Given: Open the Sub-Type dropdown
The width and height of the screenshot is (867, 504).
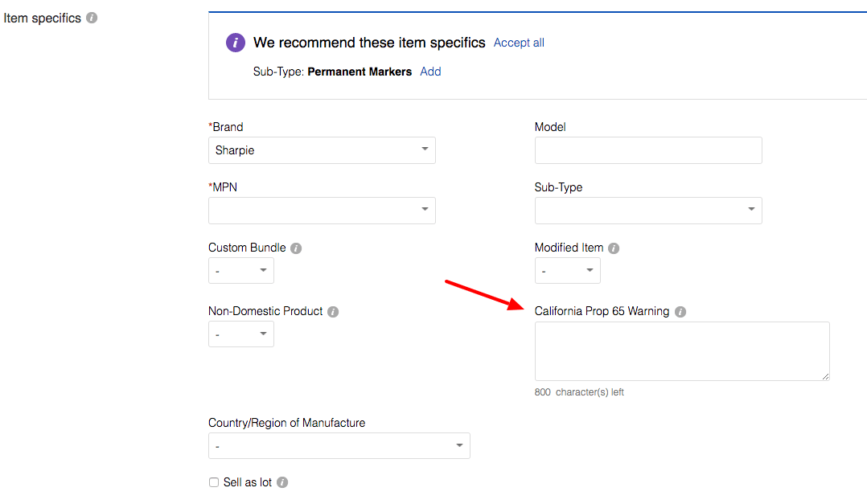Looking at the screenshot, I should (751, 210).
